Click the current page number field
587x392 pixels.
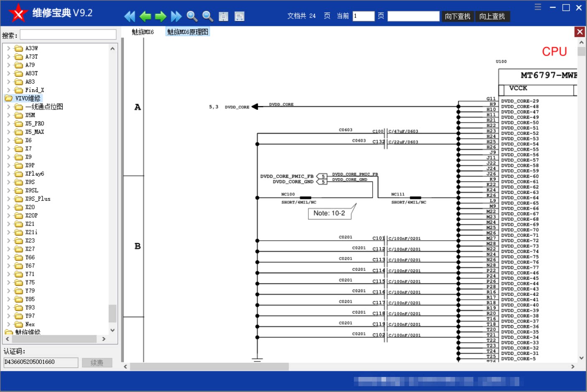click(363, 16)
